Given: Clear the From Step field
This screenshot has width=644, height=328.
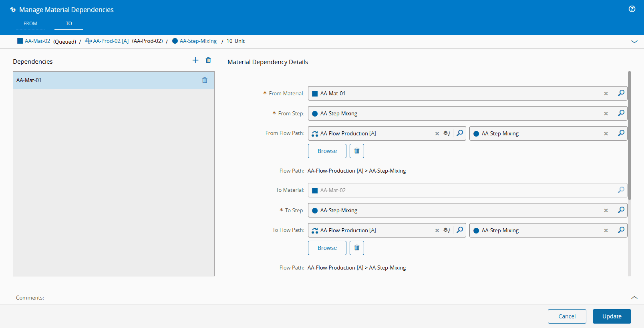Looking at the screenshot, I should pos(606,114).
